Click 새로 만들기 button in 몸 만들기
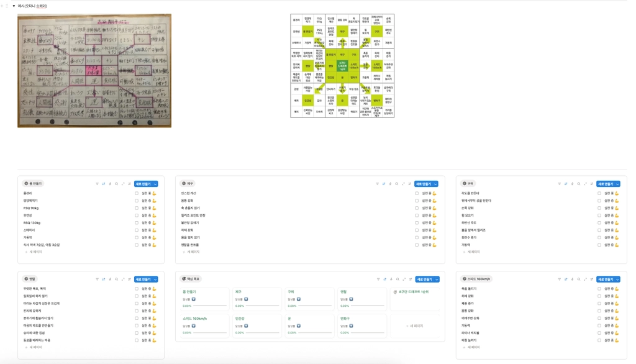This screenshot has height=364, width=636. 143,184
